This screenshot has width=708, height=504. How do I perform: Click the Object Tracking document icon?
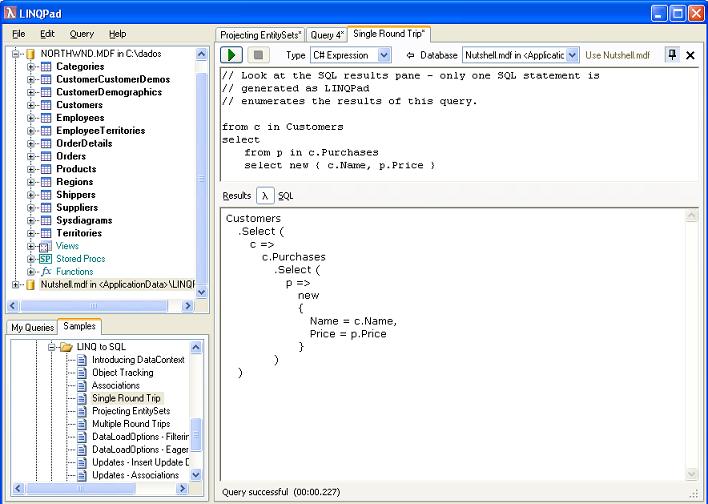point(82,373)
